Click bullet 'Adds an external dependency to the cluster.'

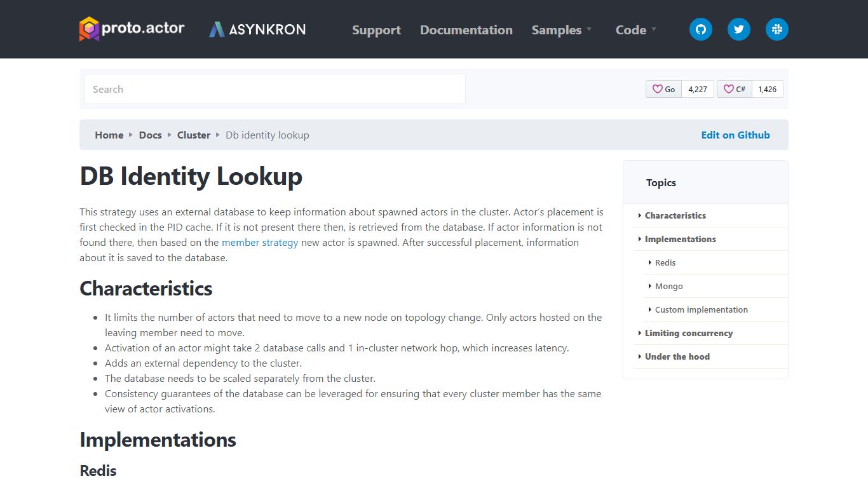[x=203, y=363]
